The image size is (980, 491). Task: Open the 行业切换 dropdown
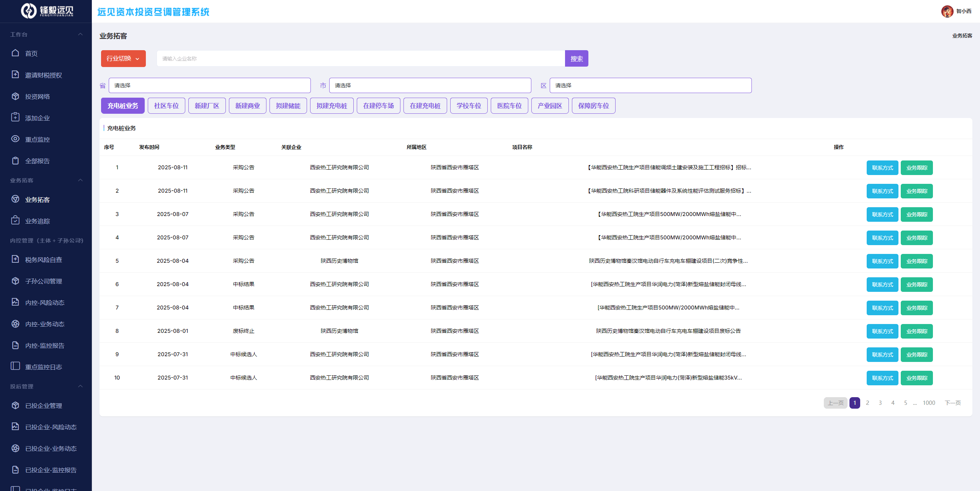pyautogui.click(x=123, y=59)
